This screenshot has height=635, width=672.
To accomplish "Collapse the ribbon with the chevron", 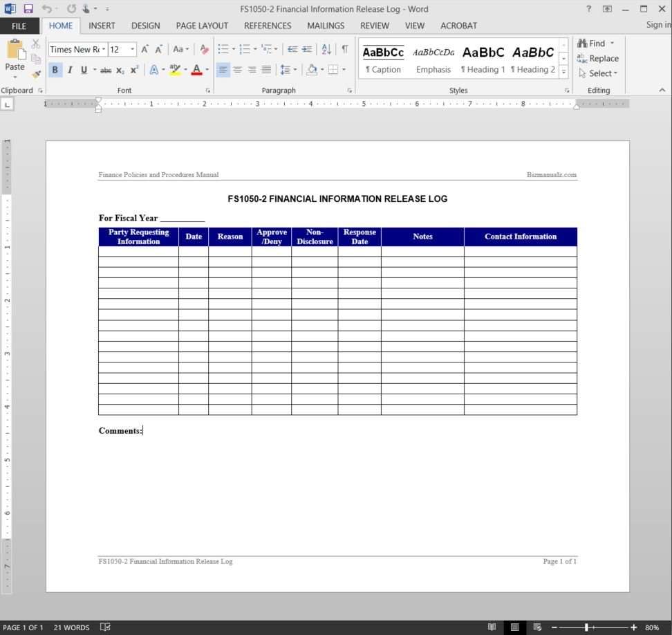I will click(662, 90).
